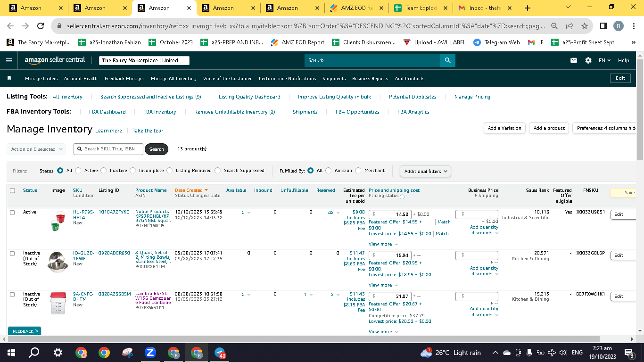
Task: Expand View more for Noble Products row
Action: pyautogui.click(x=383, y=244)
